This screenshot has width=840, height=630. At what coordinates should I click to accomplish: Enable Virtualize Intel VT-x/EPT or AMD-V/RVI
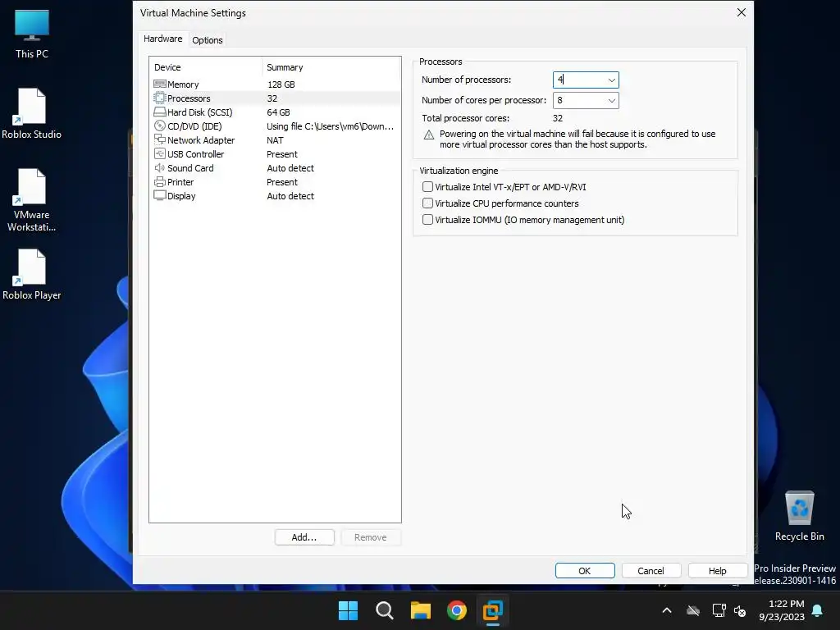[427, 186]
